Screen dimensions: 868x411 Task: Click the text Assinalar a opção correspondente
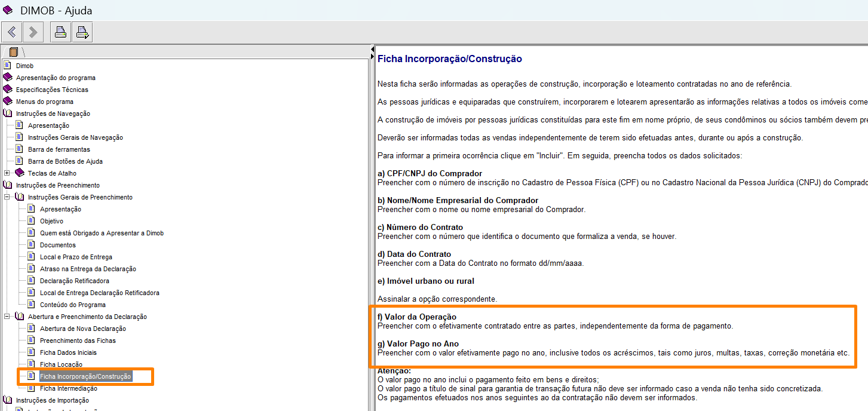coord(437,299)
